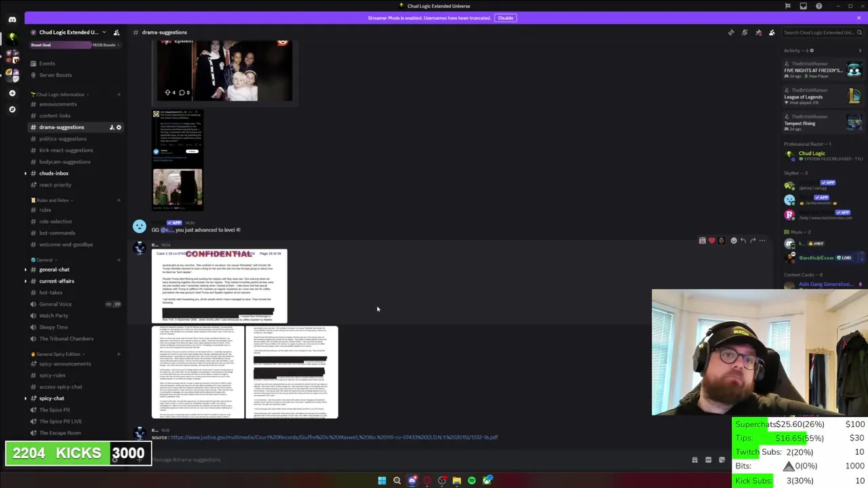Open Tempest Rising activity card
The image size is (868, 488).
coord(824,123)
